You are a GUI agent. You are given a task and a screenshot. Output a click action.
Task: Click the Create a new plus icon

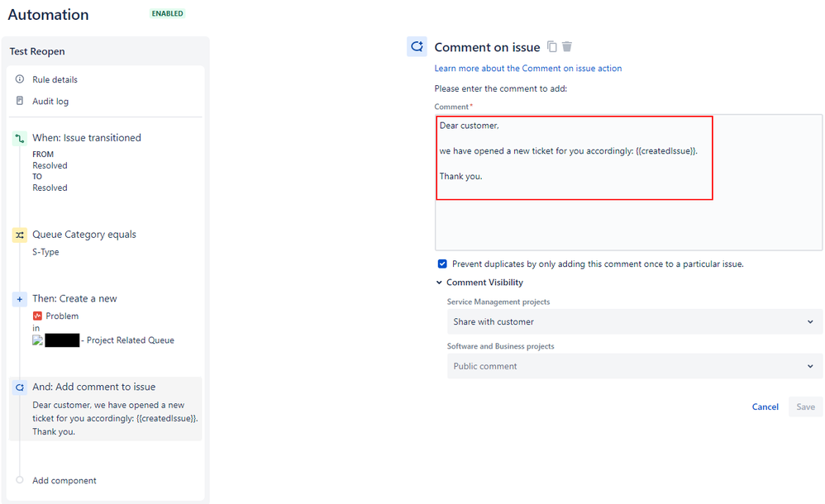click(x=20, y=299)
